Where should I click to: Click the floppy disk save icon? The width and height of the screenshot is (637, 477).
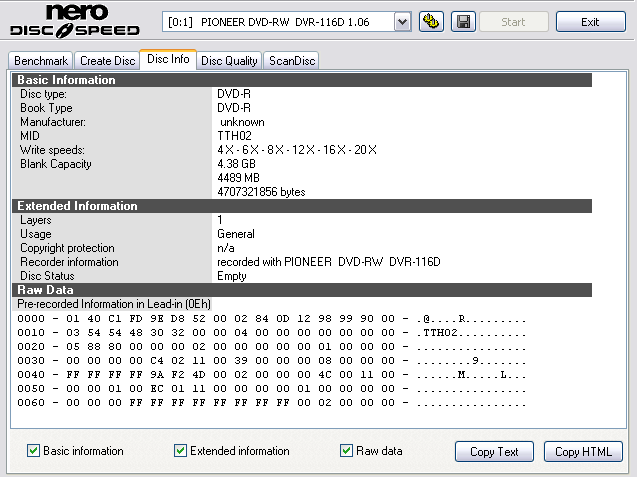pos(463,22)
